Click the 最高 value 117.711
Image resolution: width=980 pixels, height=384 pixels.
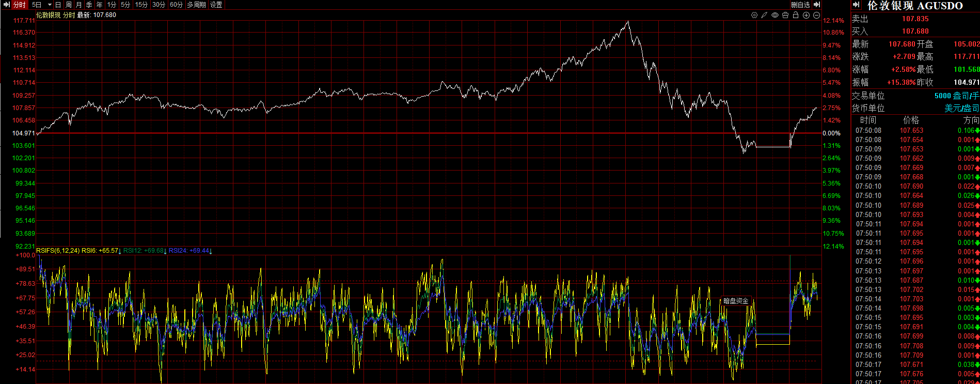coord(967,57)
